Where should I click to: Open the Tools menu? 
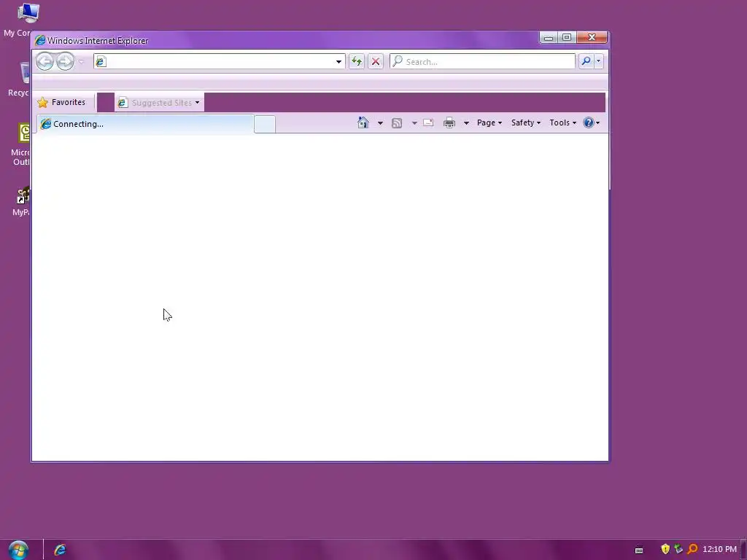pyautogui.click(x=562, y=122)
